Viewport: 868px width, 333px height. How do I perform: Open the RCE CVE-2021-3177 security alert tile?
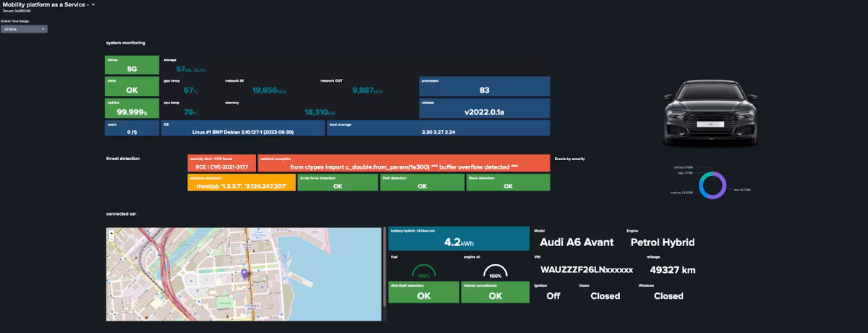pyautogui.click(x=221, y=163)
